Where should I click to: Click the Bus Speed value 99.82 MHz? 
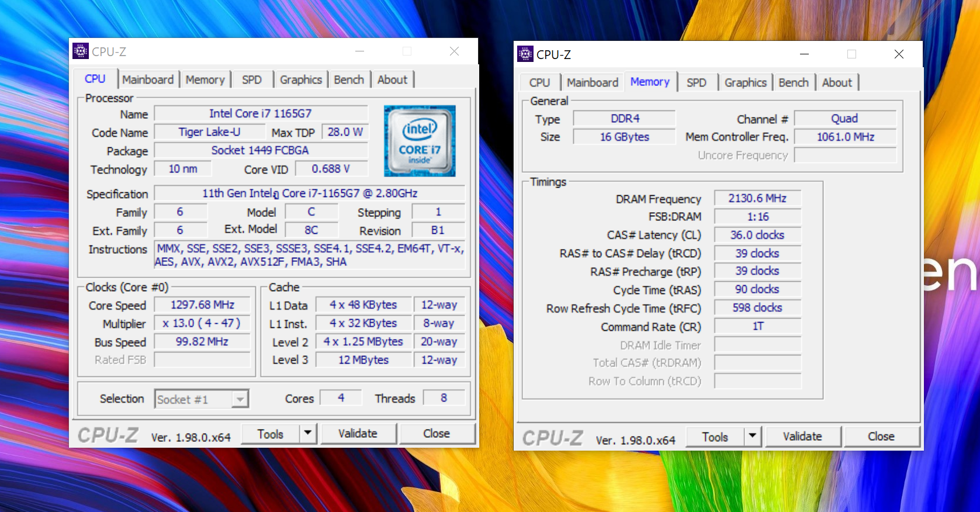coord(202,341)
